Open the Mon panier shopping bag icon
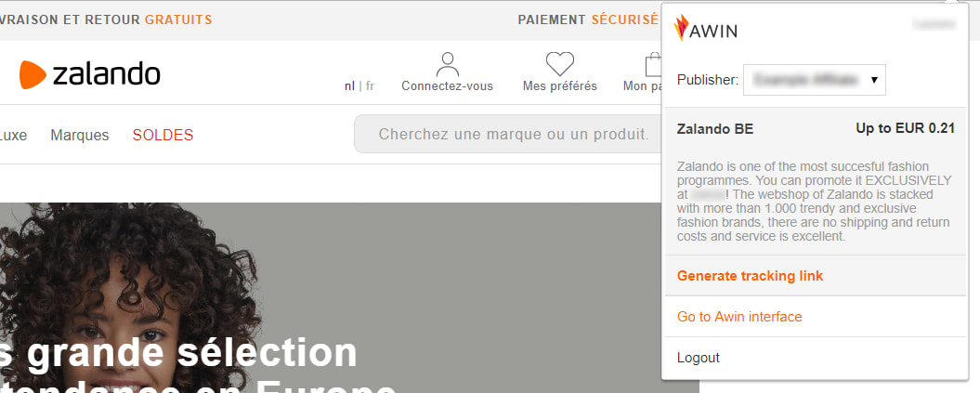 [653, 65]
